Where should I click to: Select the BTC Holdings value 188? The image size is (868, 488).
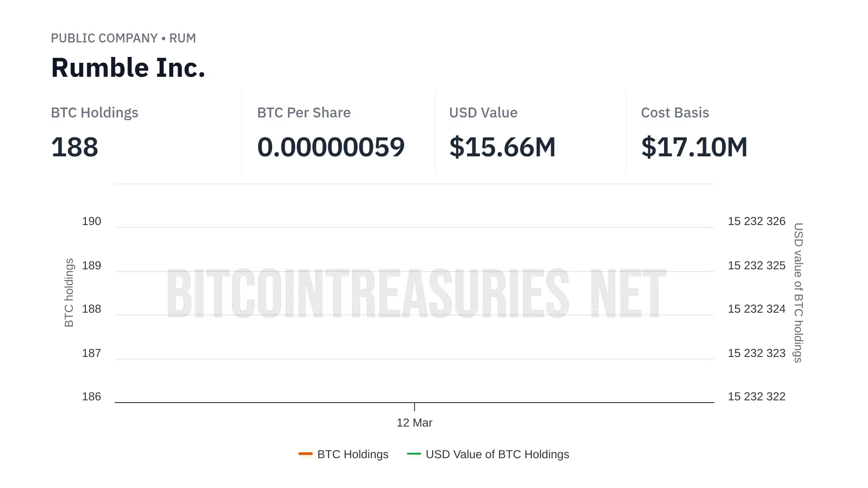point(75,147)
